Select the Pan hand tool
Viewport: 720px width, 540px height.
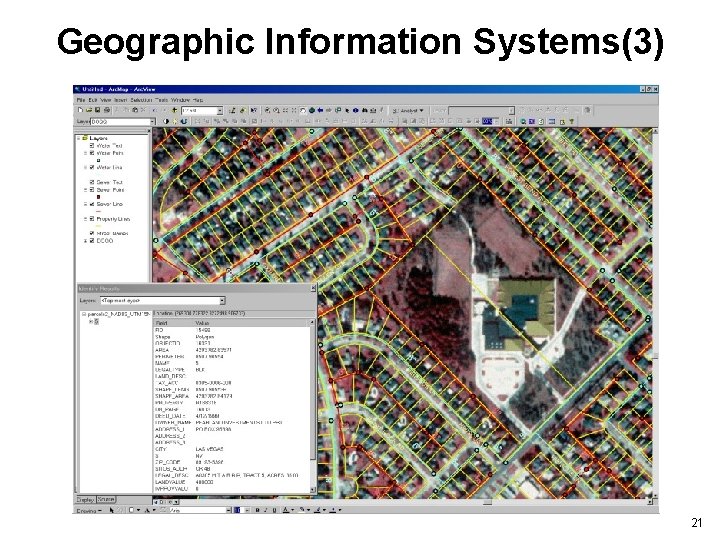click(x=303, y=110)
